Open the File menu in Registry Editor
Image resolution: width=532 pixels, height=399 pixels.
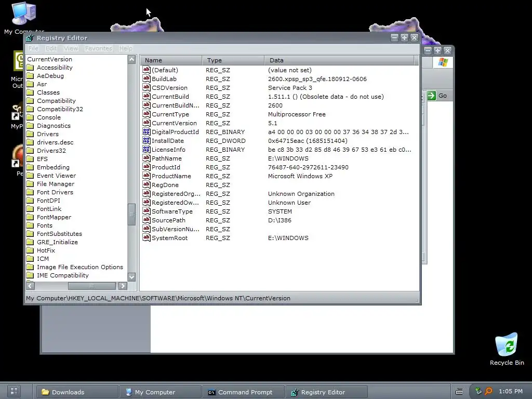point(33,48)
